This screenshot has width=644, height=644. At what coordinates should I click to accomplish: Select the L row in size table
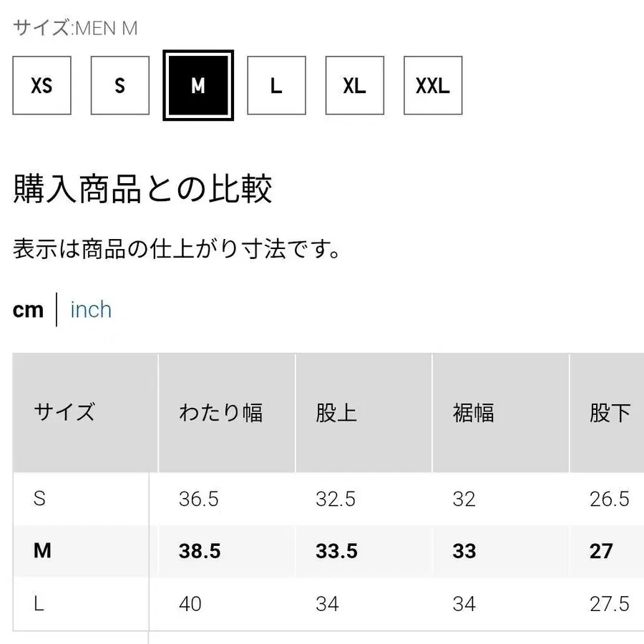click(x=39, y=603)
